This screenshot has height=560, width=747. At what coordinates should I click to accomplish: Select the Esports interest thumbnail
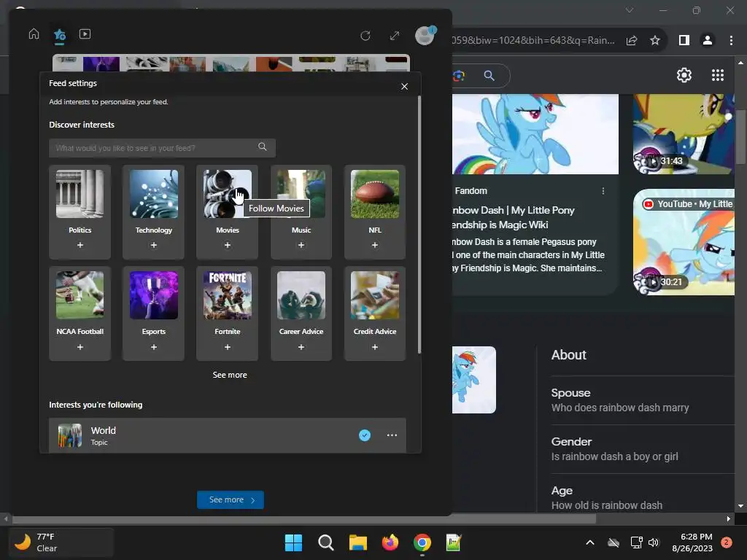(153, 295)
